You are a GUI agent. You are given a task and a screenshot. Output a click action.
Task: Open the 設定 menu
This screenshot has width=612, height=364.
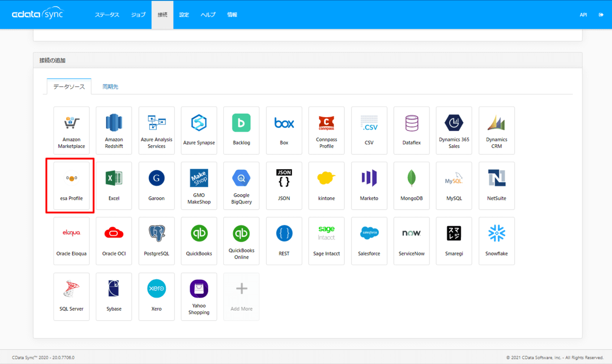click(184, 15)
